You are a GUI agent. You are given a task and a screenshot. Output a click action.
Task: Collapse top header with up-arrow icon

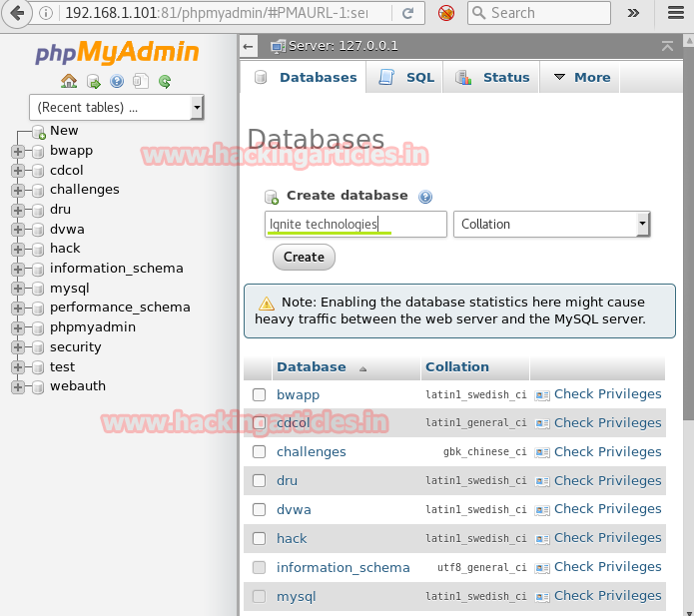coord(667,46)
